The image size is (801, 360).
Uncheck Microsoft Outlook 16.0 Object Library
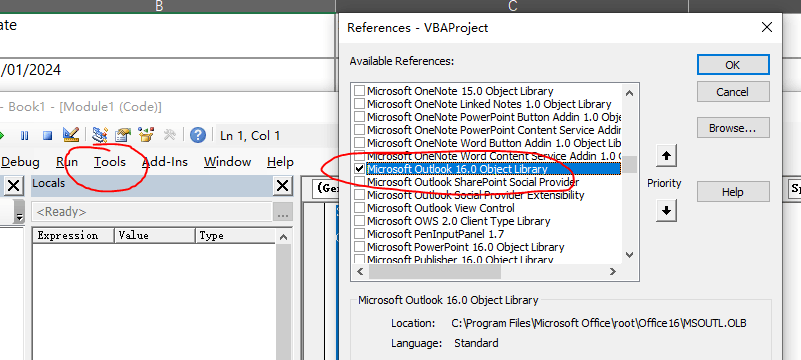(360, 169)
